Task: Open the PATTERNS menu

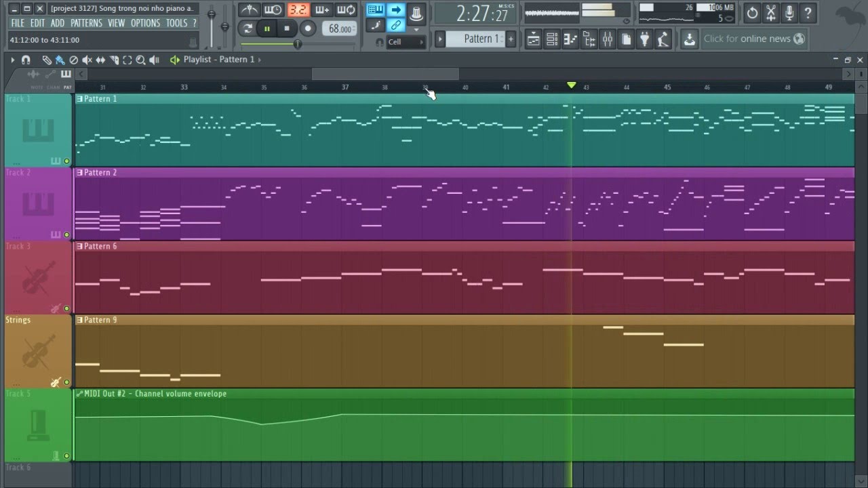Action: 86,23
